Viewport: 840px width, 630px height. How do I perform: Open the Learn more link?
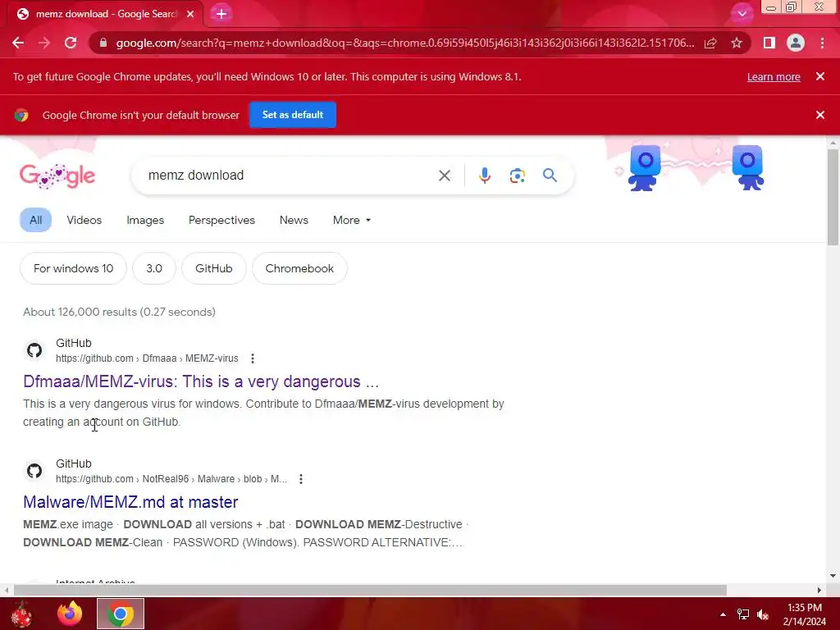[774, 76]
